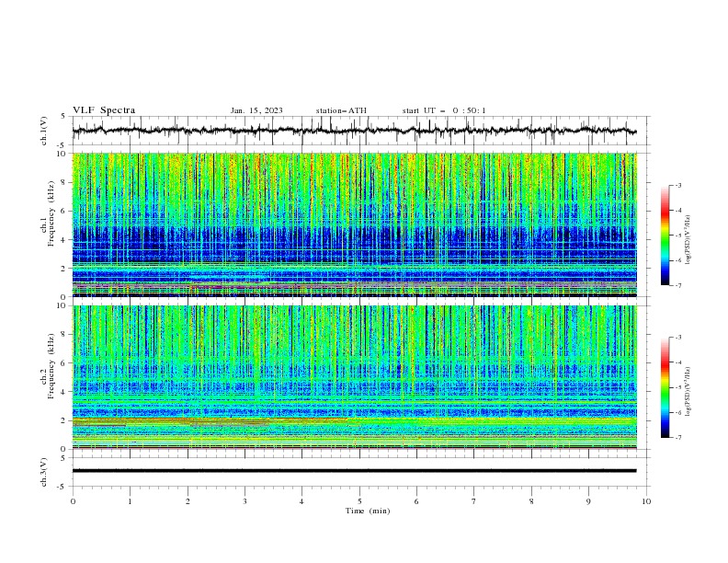Click the 'VLF Spectra' title text
The height and width of the screenshot is (563, 728).
coord(104,110)
